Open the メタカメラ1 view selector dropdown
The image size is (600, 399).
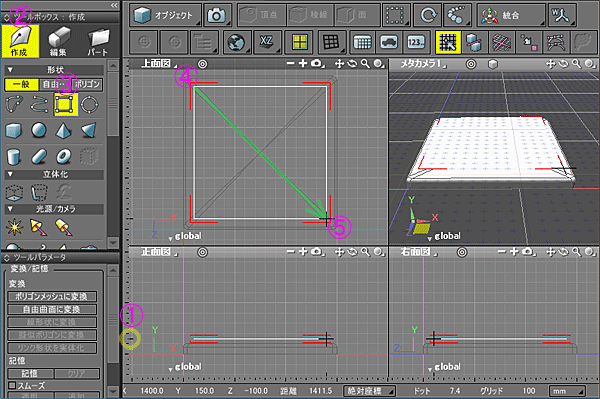[x=423, y=64]
